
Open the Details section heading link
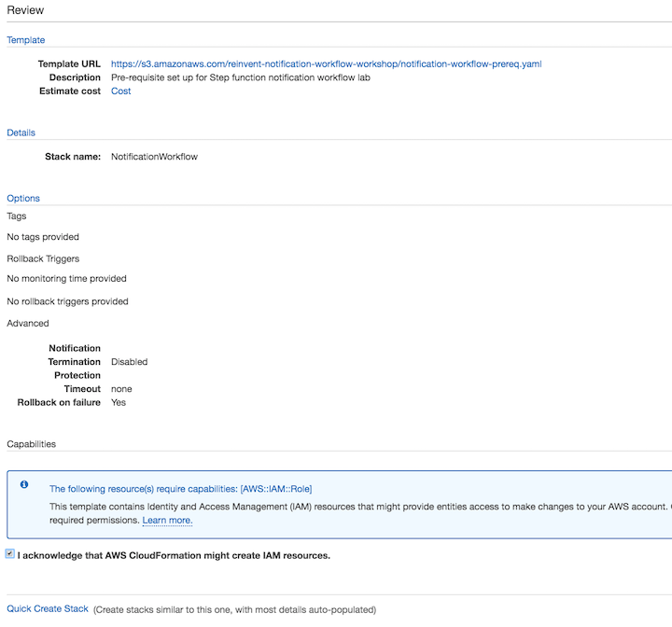(21, 132)
